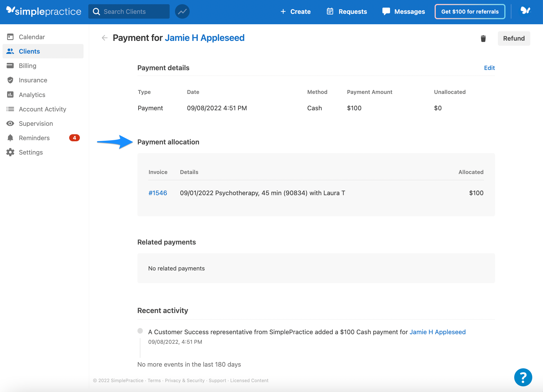The height and width of the screenshot is (392, 543).
Task: Click Edit next to Payment details
Action: [489, 68]
